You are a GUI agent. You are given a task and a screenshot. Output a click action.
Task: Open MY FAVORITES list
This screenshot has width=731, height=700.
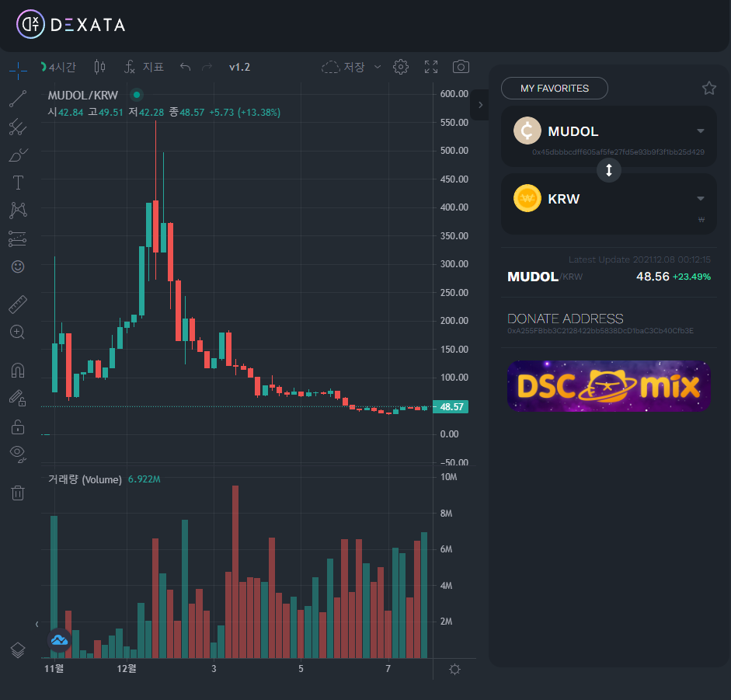[x=555, y=88]
